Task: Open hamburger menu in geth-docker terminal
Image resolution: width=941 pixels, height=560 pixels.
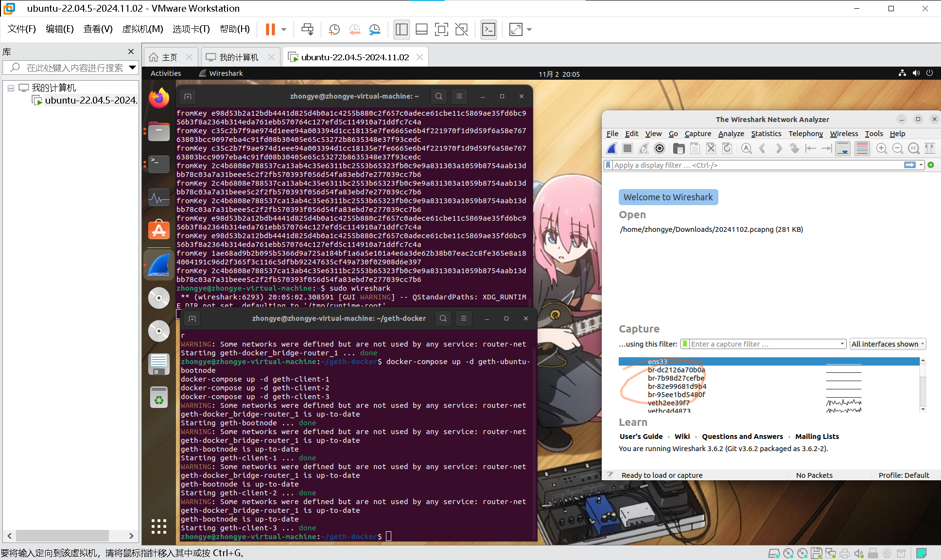Action: point(464,318)
